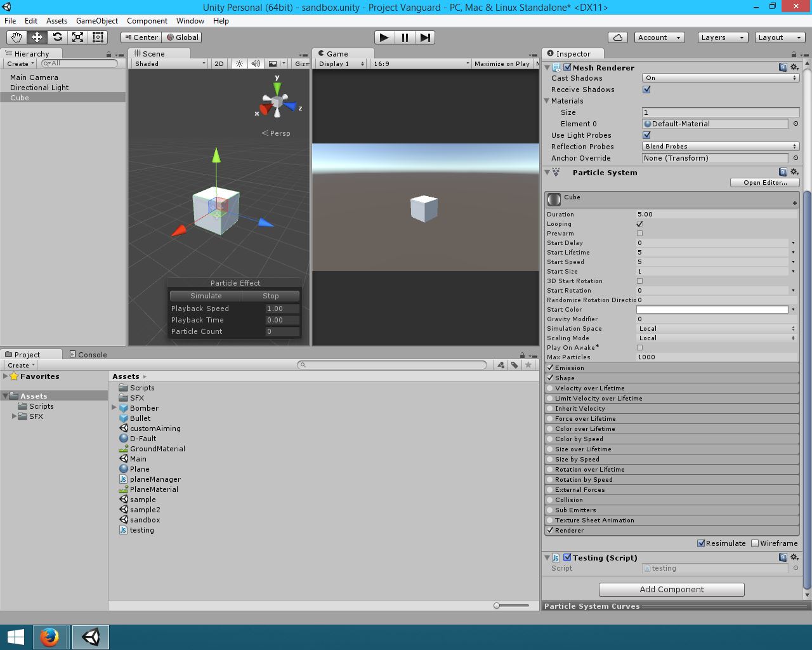Viewport: 812px width, 650px height.
Task: Open the Particle System gear settings icon
Action: pos(794,172)
